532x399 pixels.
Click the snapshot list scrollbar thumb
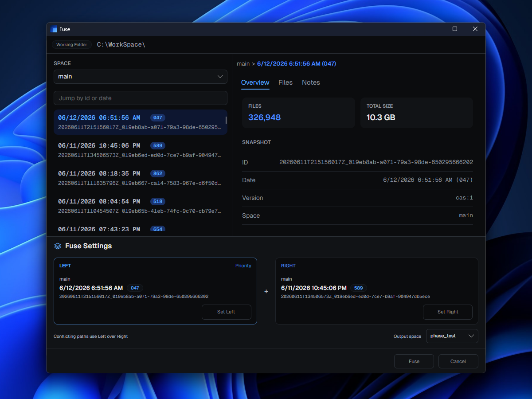point(226,120)
